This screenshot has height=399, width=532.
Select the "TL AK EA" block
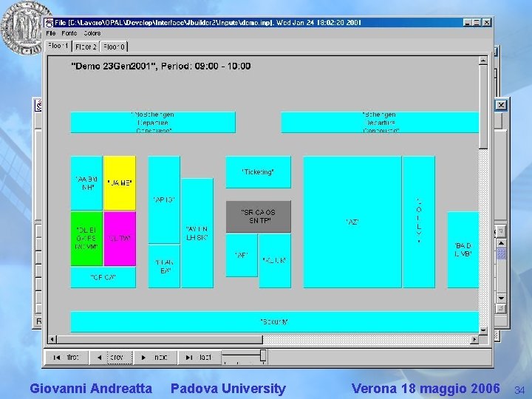tap(164, 266)
